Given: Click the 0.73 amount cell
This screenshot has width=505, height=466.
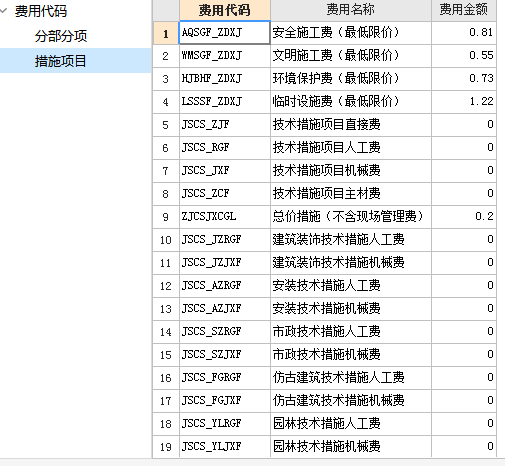Looking at the screenshot, I should pos(464,79).
